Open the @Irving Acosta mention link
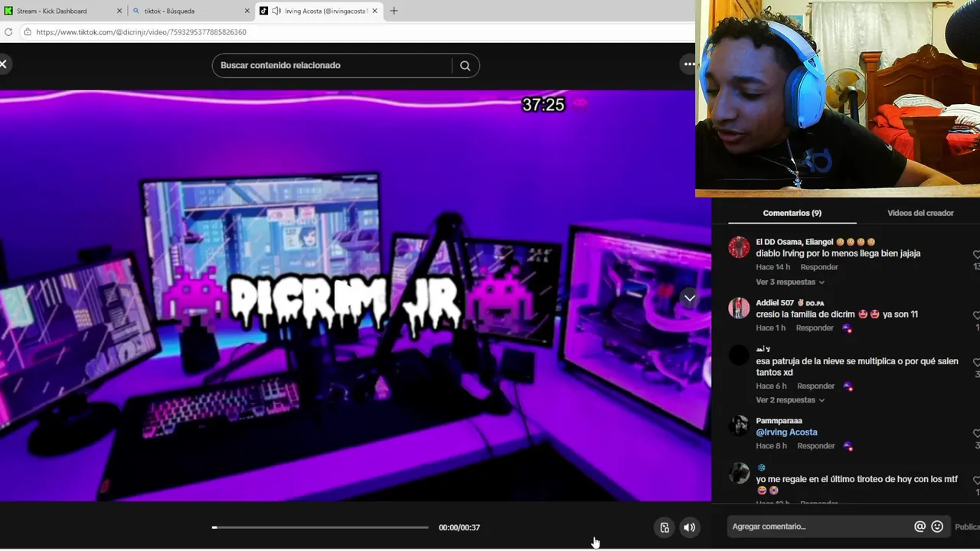This screenshot has height=551, width=980. tap(786, 432)
